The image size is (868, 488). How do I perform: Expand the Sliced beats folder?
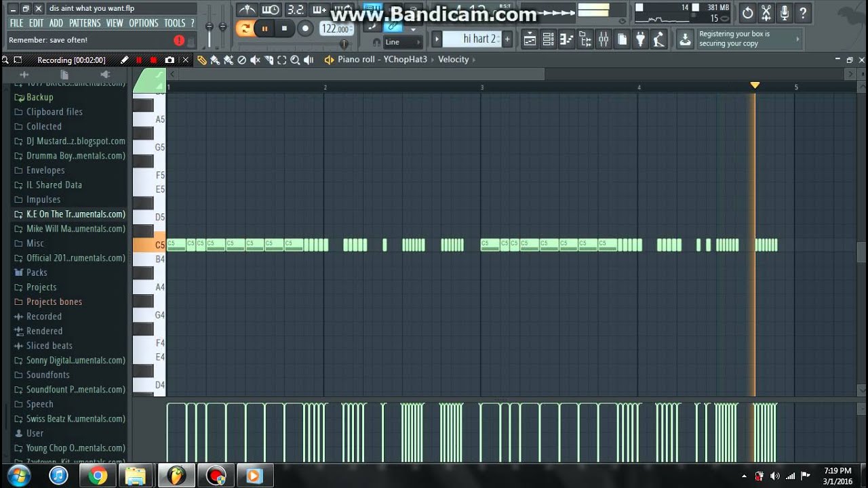[49, 346]
